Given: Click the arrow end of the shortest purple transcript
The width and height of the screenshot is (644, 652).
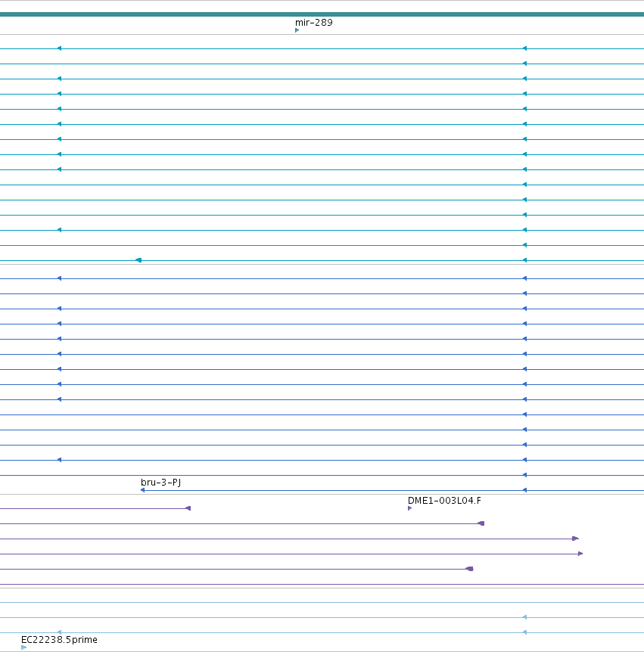Looking at the screenshot, I should coord(188,508).
